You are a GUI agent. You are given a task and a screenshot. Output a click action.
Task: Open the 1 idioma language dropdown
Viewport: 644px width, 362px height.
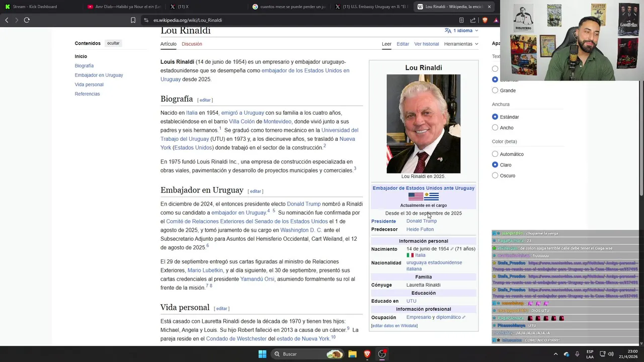click(461, 31)
